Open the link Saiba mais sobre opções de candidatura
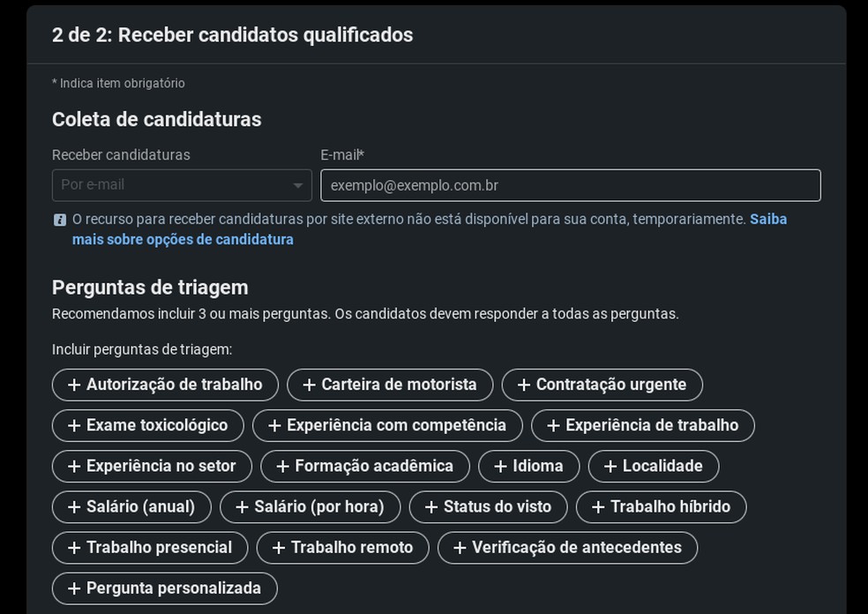 [x=183, y=239]
